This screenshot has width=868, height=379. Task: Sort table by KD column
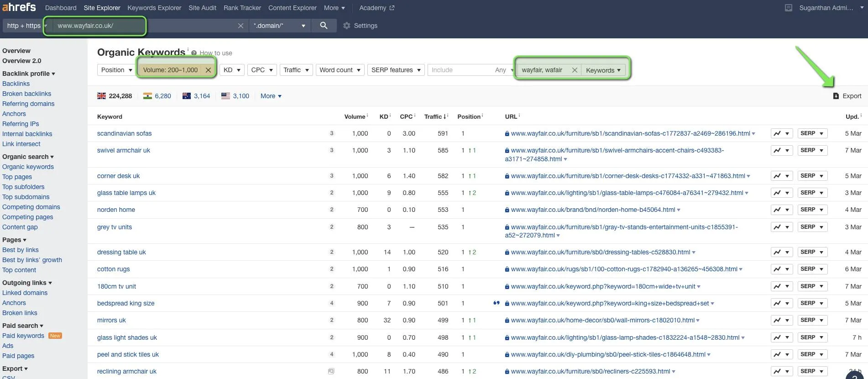click(384, 116)
